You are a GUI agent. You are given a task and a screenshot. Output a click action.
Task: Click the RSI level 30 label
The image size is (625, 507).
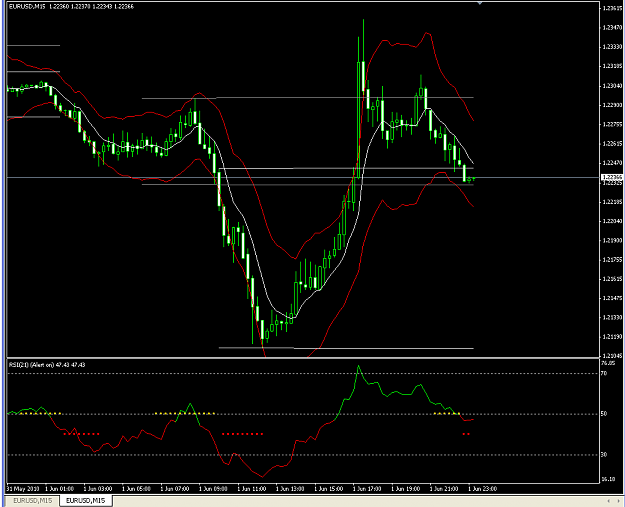click(604, 454)
